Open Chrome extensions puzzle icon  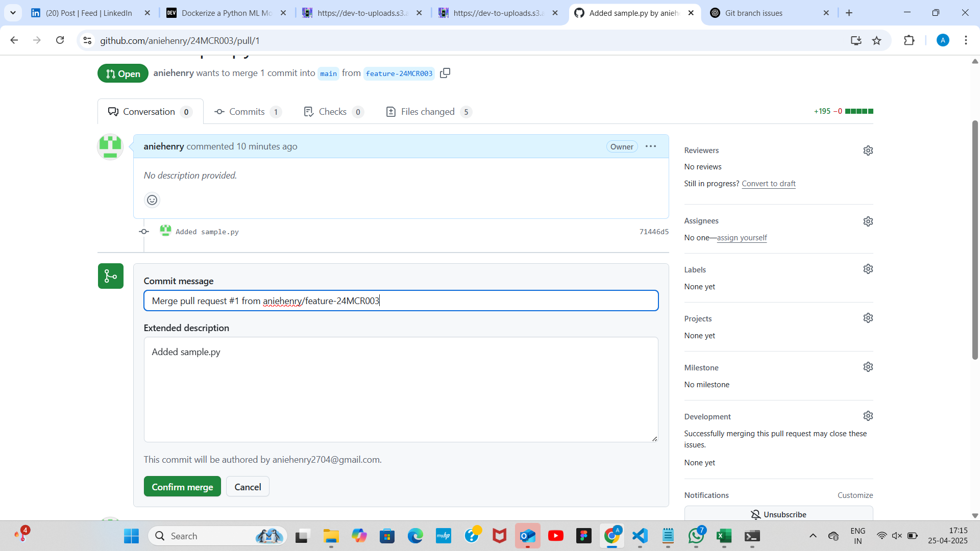click(x=909, y=40)
